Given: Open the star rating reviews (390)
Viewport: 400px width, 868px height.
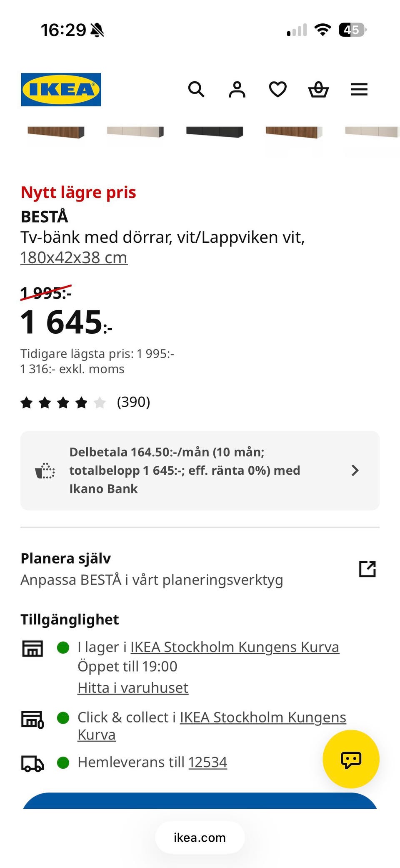Looking at the screenshot, I should pos(85,403).
